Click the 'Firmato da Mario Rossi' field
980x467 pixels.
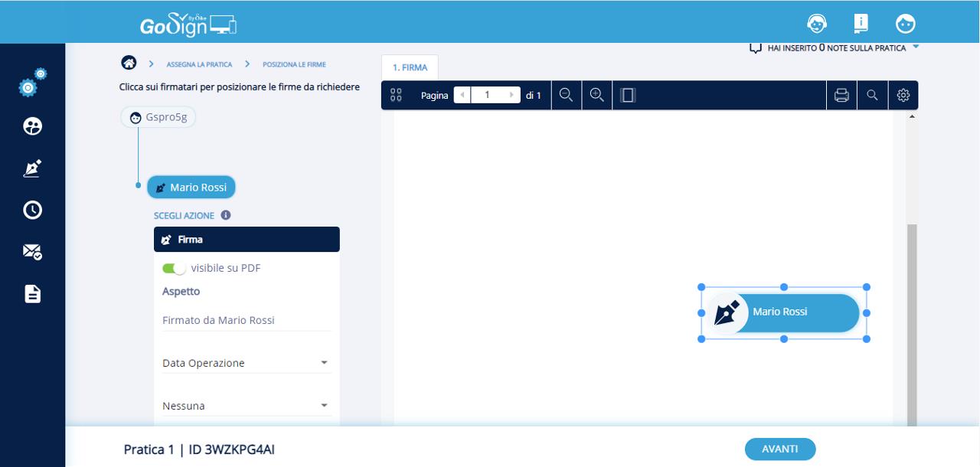[246, 320]
